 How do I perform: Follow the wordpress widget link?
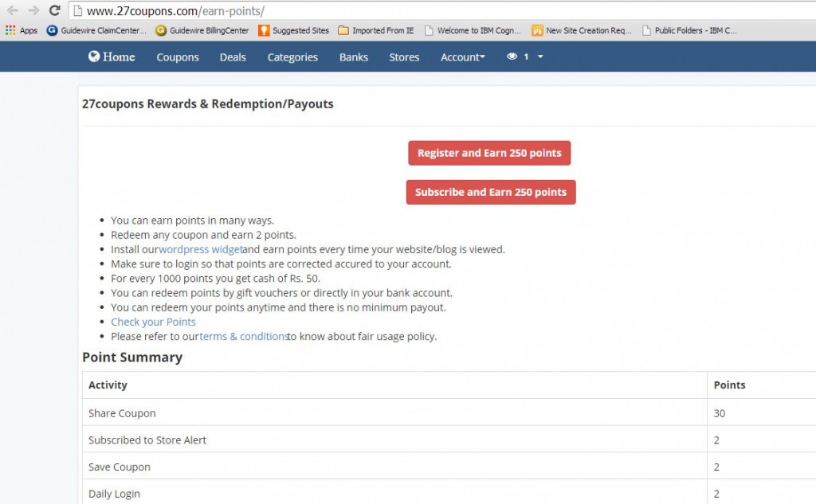[200, 250]
